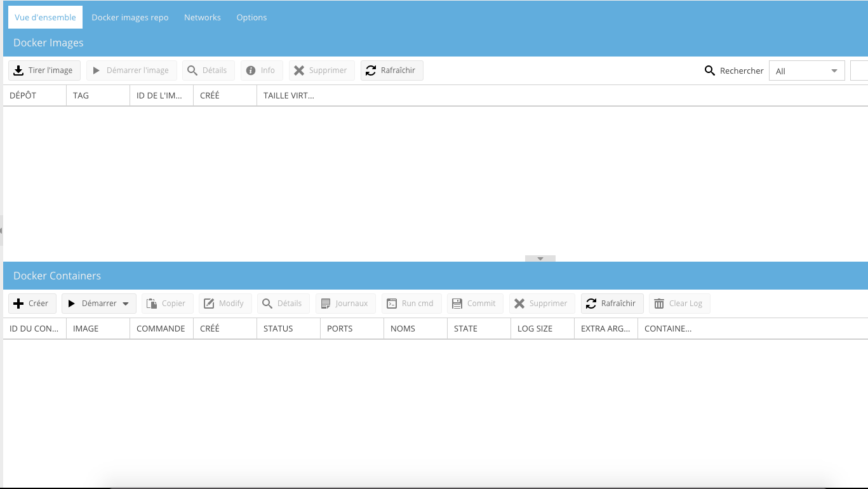Click the left edge sidebar collapse handle
The image size is (868, 489).
[x=1, y=231]
